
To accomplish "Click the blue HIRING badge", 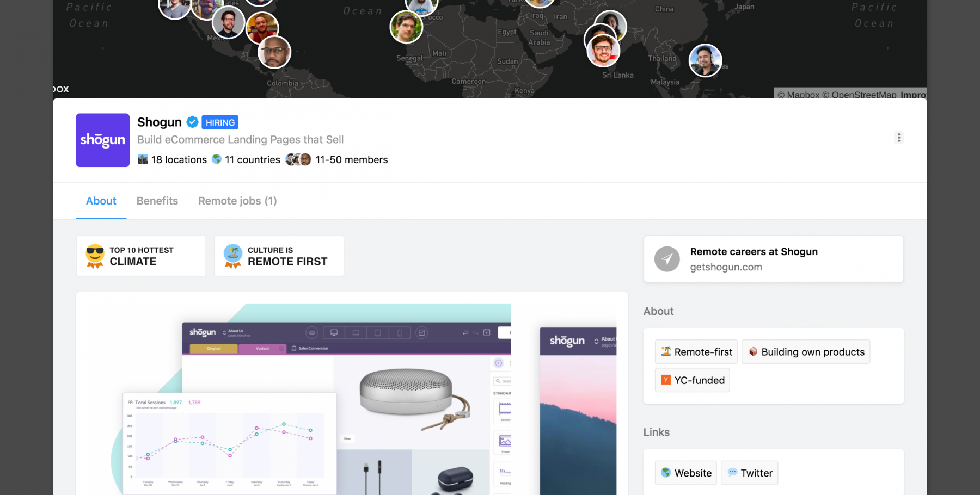I will 220,122.
